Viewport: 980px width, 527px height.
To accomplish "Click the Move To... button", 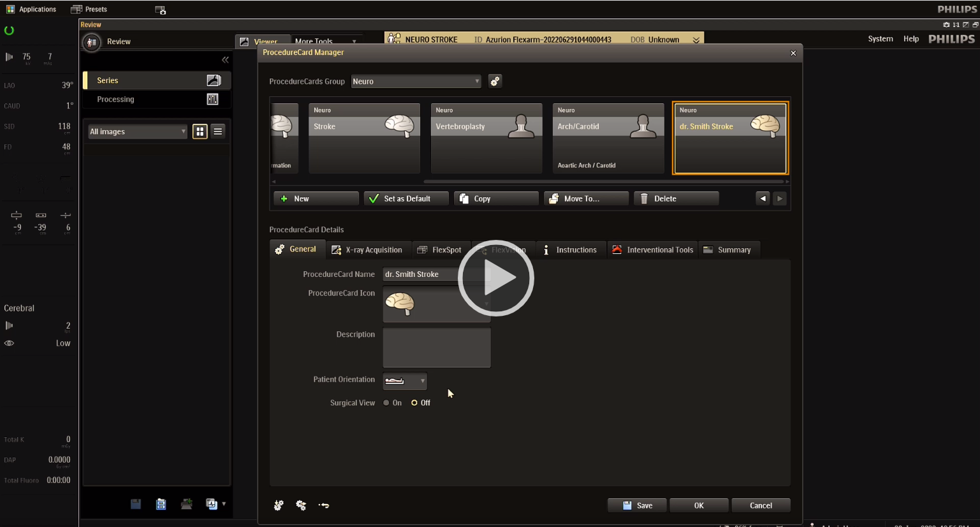I will [586, 198].
